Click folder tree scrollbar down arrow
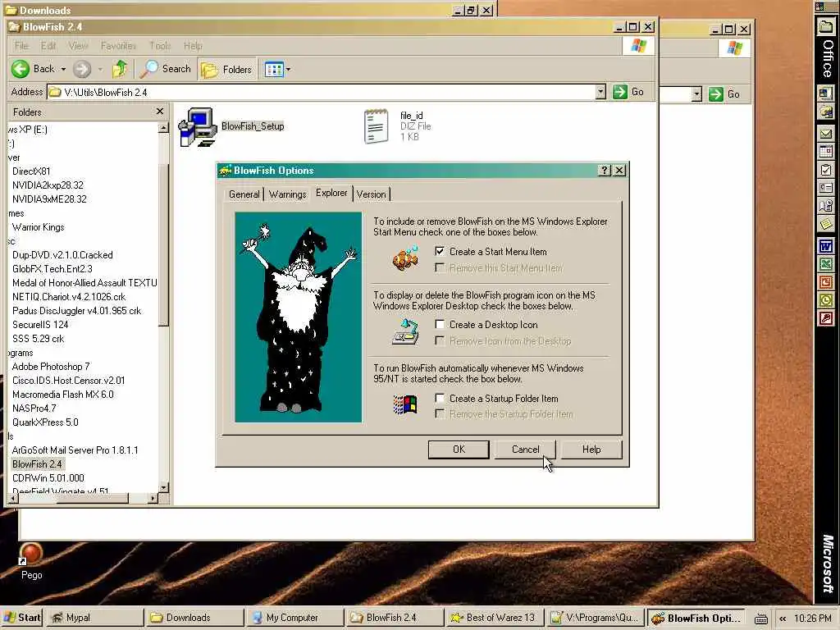The width and height of the screenshot is (840, 630). click(164, 487)
